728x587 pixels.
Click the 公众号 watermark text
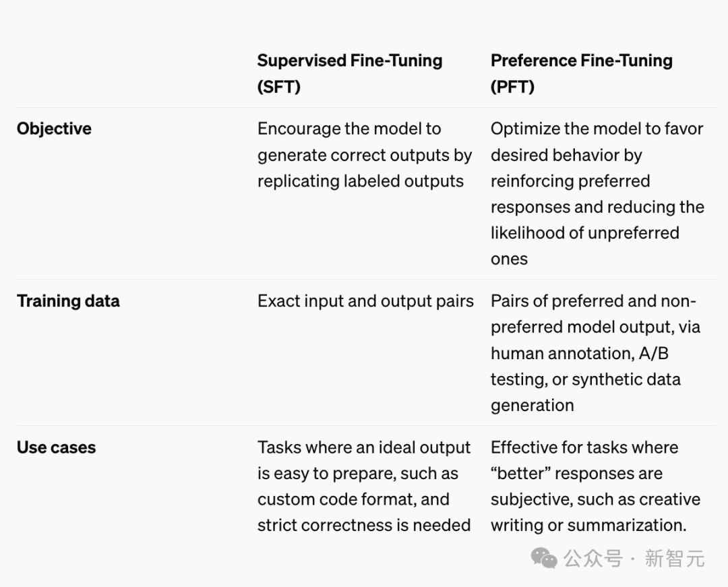pos(593,559)
